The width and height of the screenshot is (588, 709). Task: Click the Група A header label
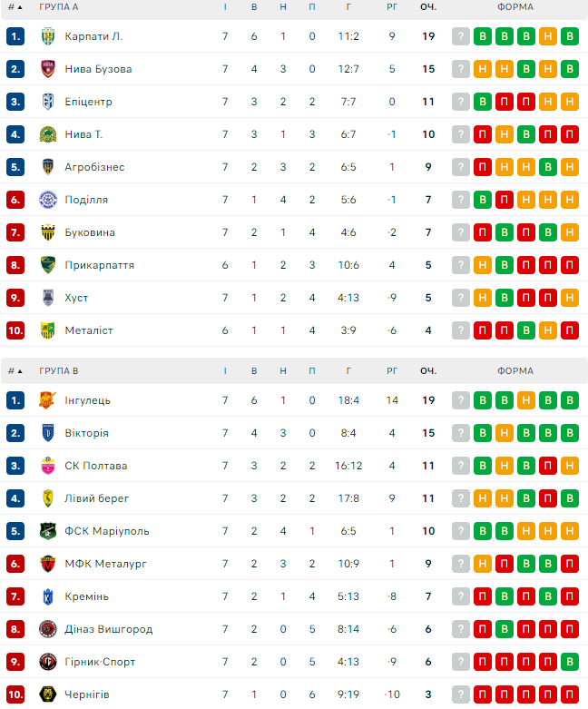(59, 7)
